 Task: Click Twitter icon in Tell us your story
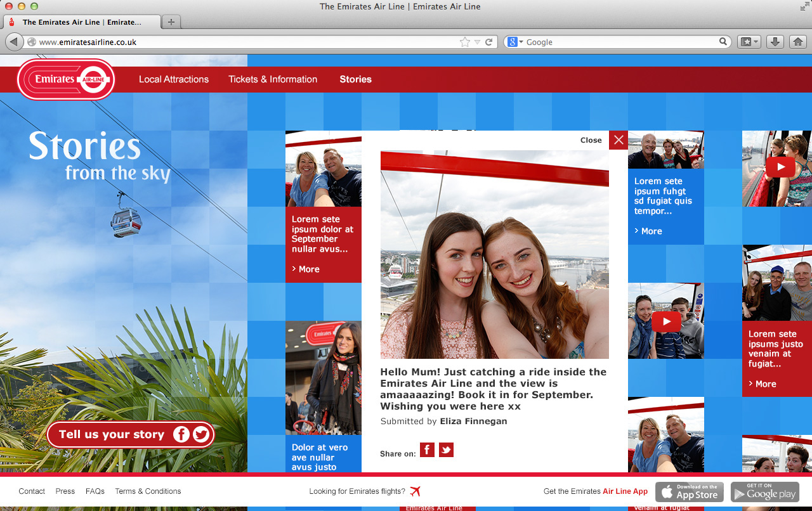(x=201, y=434)
